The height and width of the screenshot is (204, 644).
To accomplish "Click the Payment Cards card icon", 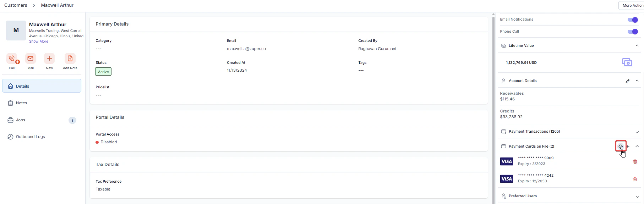I will (503, 147).
